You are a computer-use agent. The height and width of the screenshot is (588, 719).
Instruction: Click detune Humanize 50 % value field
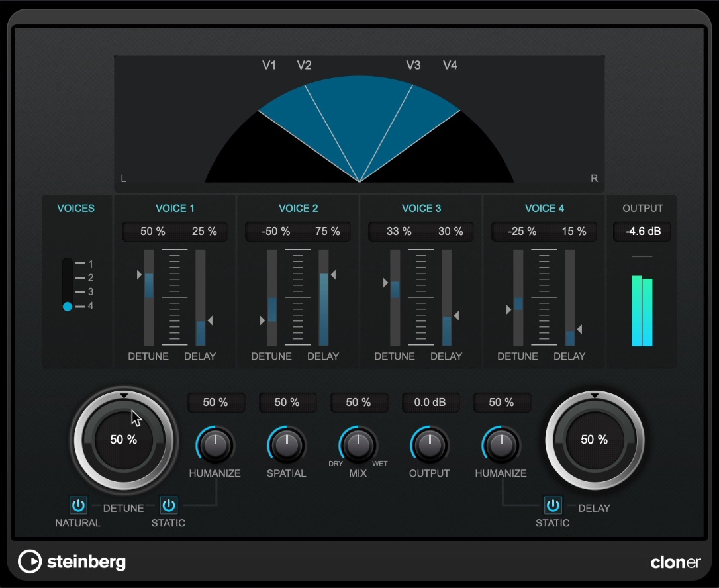tap(216, 402)
